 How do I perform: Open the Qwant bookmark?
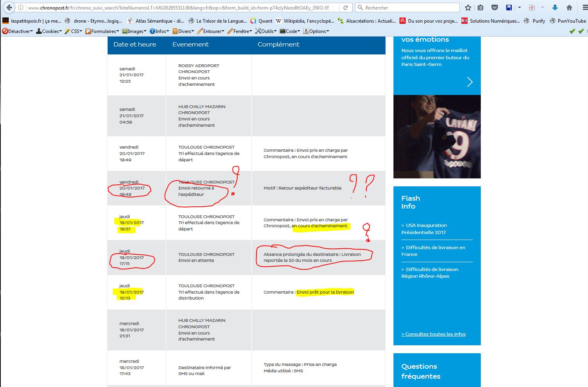[261, 21]
